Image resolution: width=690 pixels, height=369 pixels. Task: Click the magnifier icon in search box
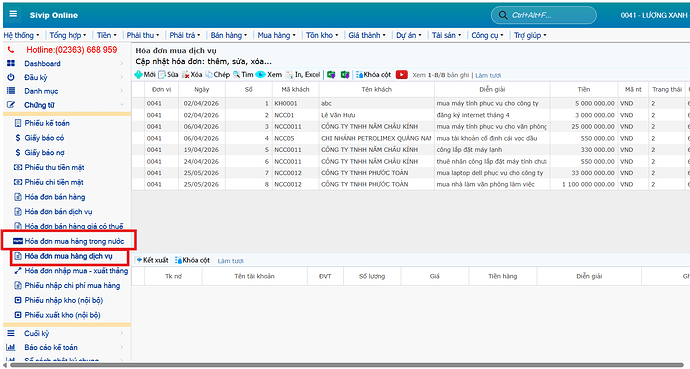tap(503, 15)
